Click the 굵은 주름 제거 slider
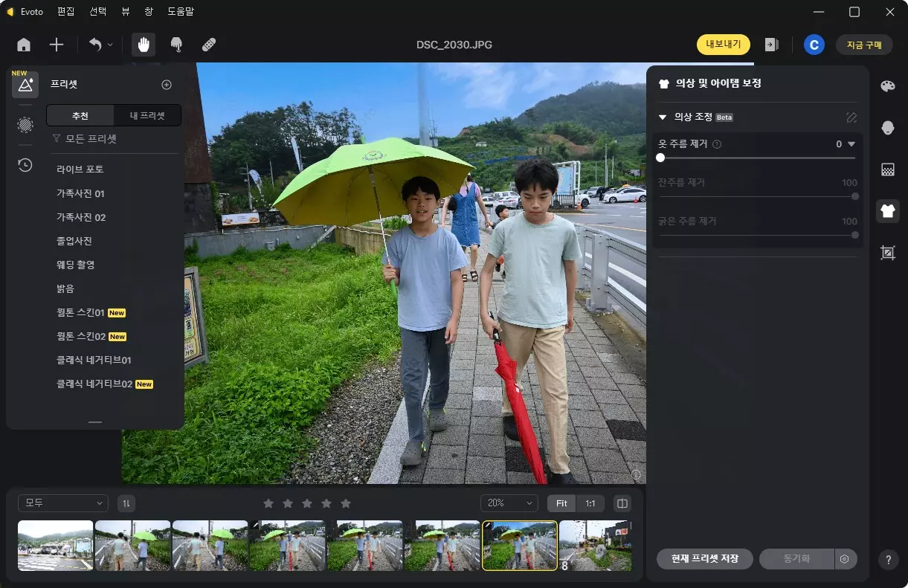The height and width of the screenshot is (588, 908). [x=757, y=235]
